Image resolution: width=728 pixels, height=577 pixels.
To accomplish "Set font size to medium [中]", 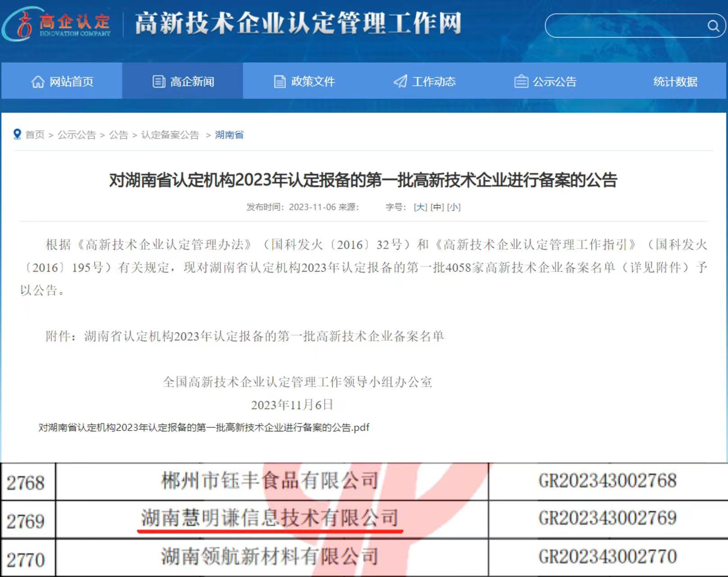I will coord(437,207).
